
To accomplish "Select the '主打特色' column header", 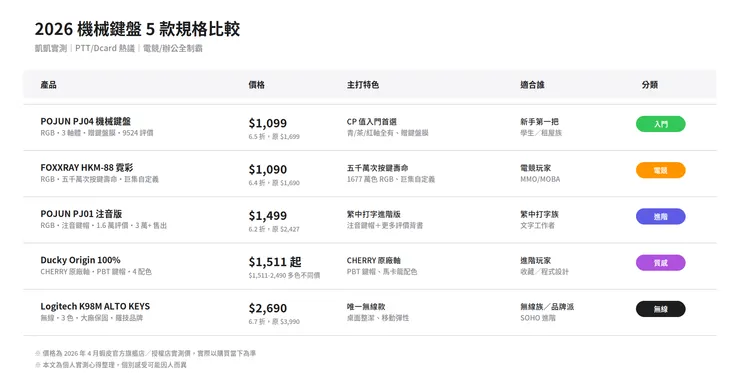I will tap(363, 85).
